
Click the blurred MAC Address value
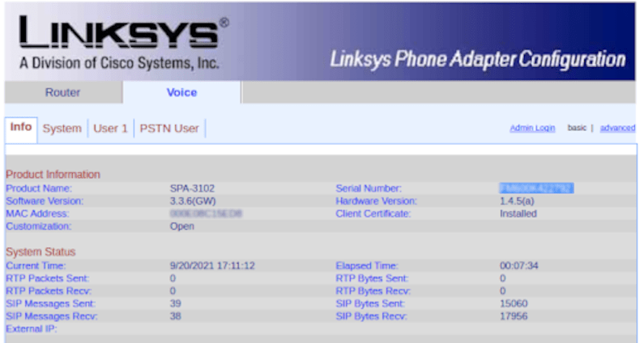(x=206, y=214)
